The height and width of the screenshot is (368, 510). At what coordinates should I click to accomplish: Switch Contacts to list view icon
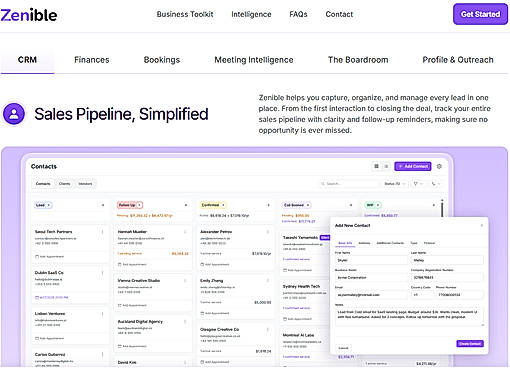(386, 166)
